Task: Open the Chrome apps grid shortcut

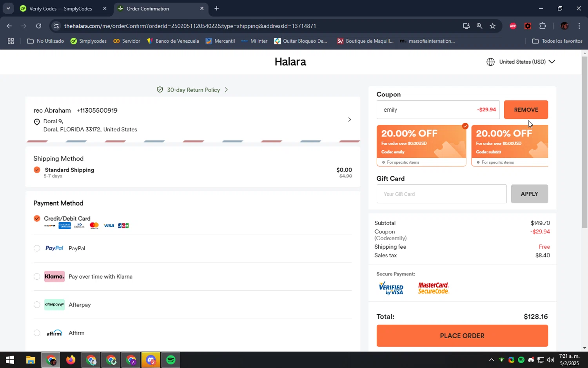Action: [11, 41]
